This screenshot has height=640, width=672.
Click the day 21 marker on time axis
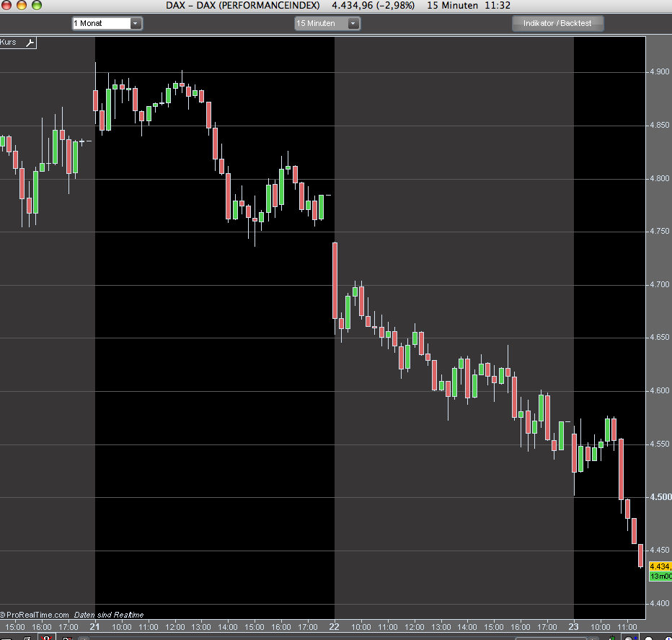click(94, 627)
